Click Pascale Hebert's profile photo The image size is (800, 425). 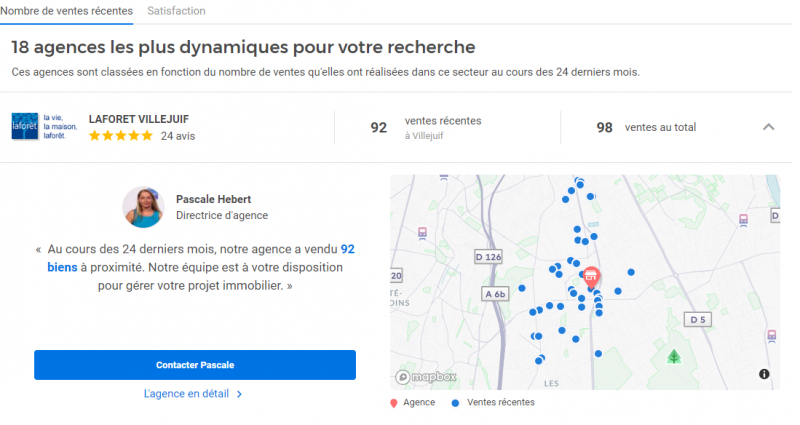(143, 207)
